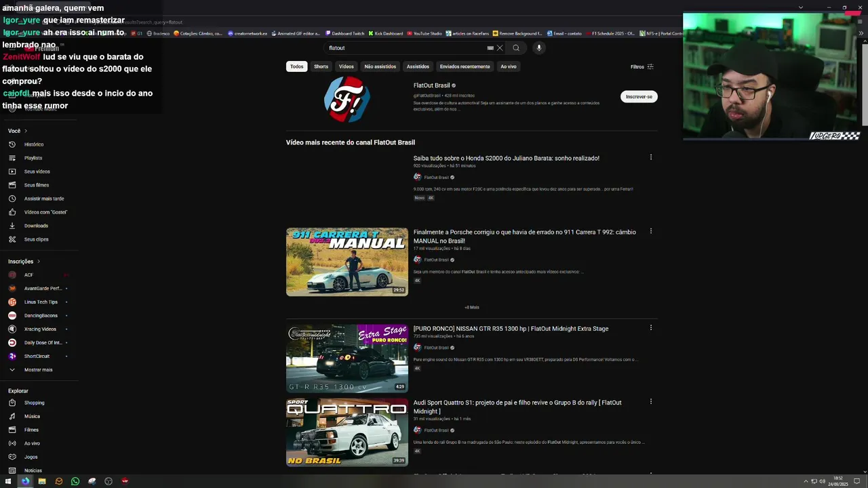Open the ShortCircuit subscription
The image size is (868, 488).
pos(37,356)
